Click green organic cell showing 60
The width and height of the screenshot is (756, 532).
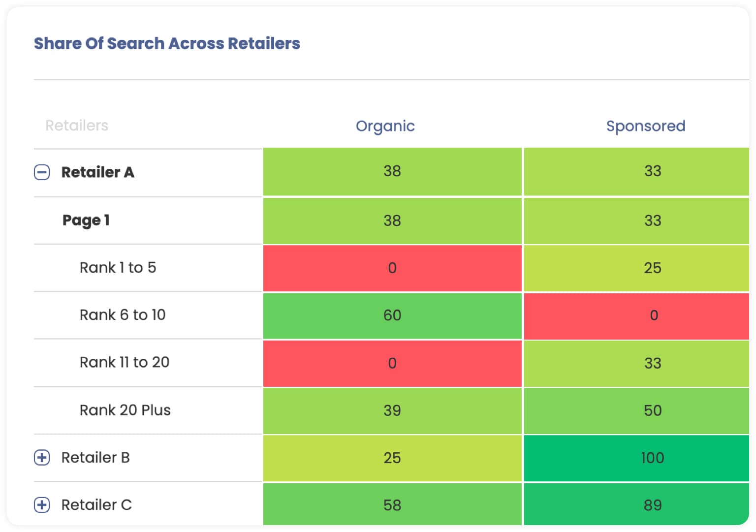(392, 315)
